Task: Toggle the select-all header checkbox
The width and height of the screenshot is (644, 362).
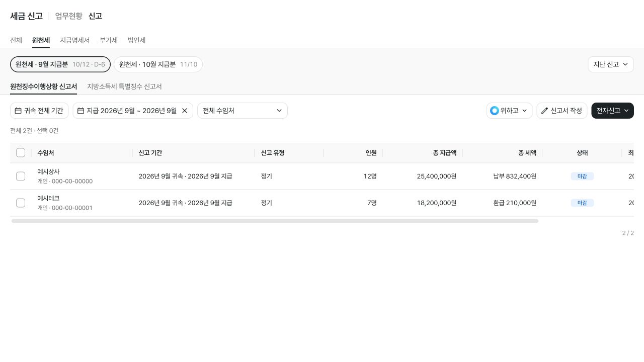Action: tap(21, 153)
